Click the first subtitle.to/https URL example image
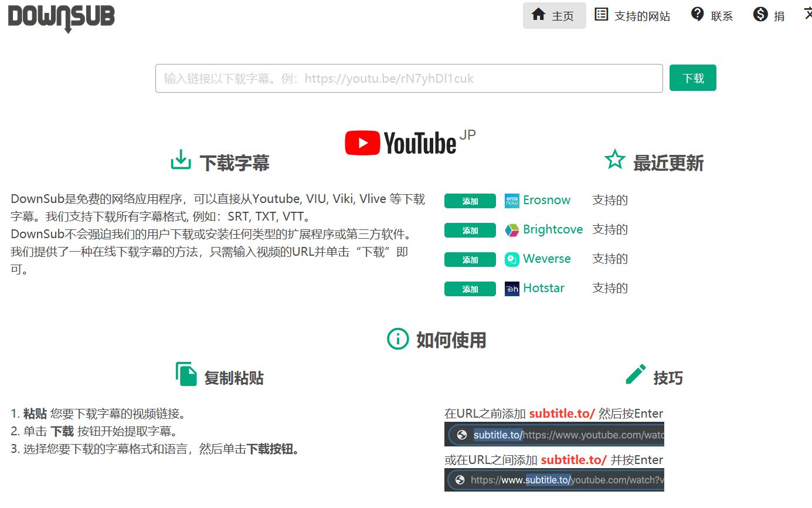Viewport: 812px width, 508px height. tap(554, 435)
